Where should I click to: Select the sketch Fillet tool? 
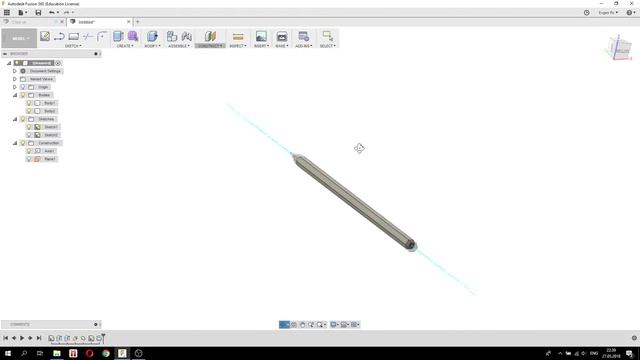click(102, 36)
